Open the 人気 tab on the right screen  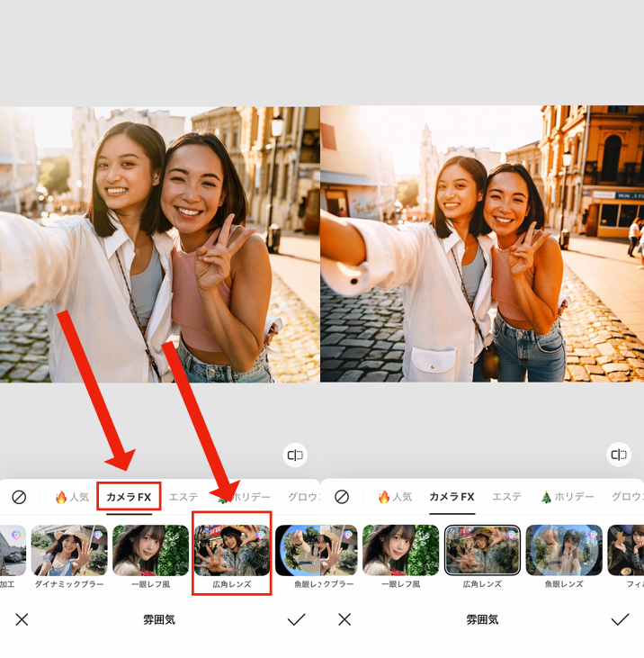(395, 497)
